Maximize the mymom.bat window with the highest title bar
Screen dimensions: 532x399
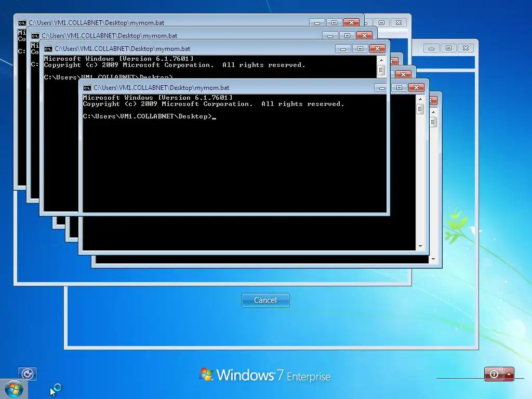[334, 23]
